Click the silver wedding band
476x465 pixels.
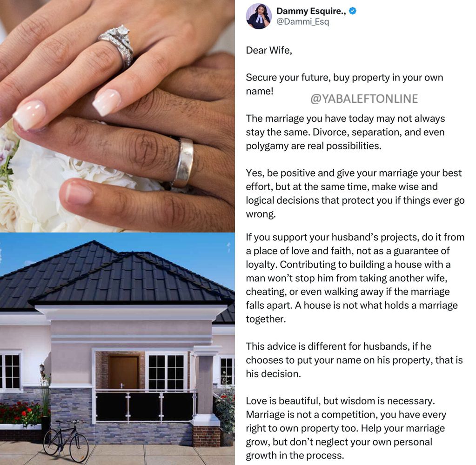pyautogui.click(x=184, y=163)
